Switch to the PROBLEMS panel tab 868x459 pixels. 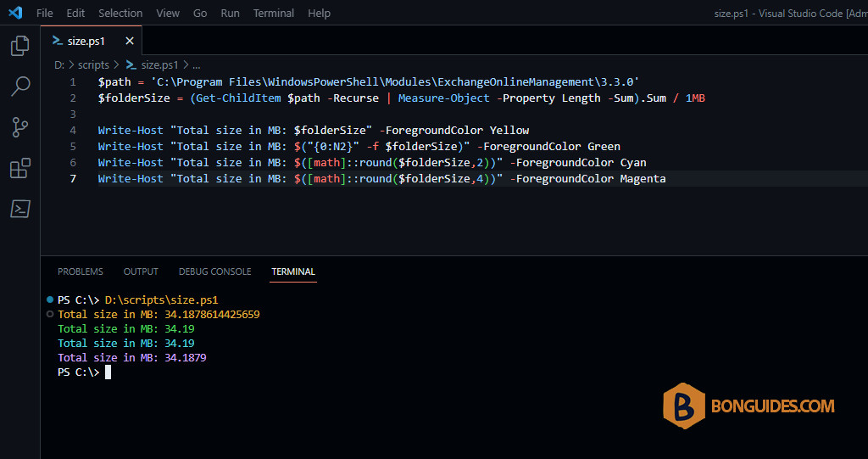coord(81,271)
